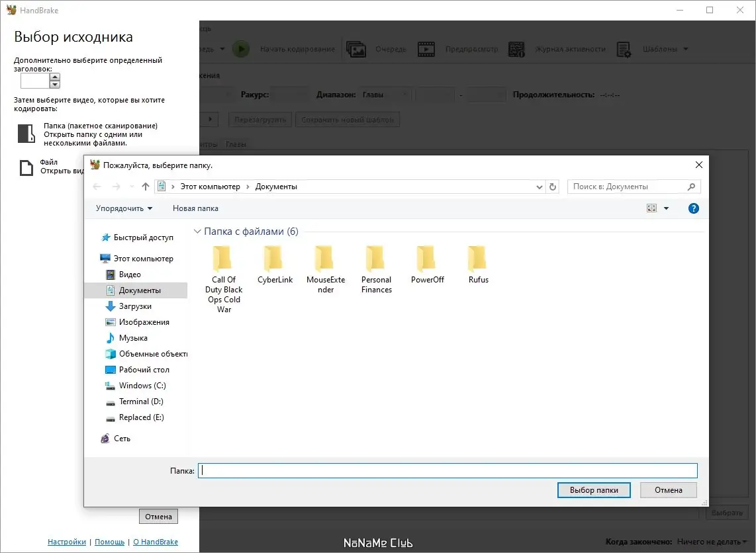Open Сеть in the navigation pane

tap(116, 439)
